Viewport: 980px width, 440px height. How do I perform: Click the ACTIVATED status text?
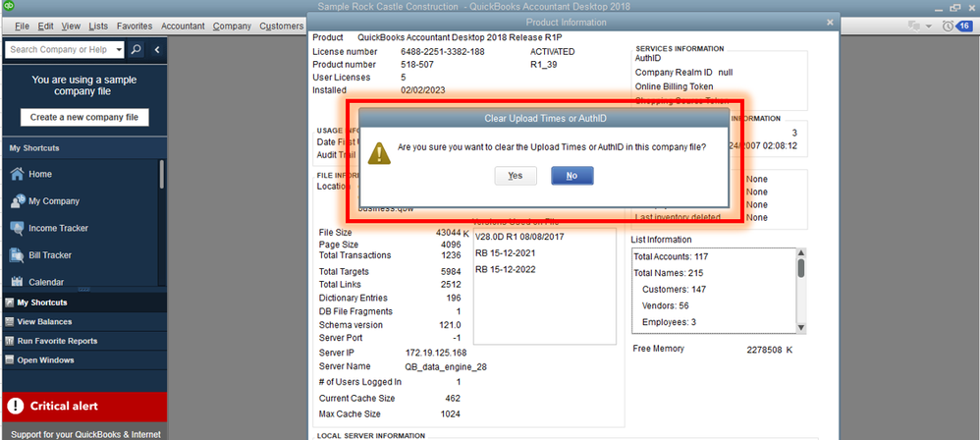coord(553,52)
